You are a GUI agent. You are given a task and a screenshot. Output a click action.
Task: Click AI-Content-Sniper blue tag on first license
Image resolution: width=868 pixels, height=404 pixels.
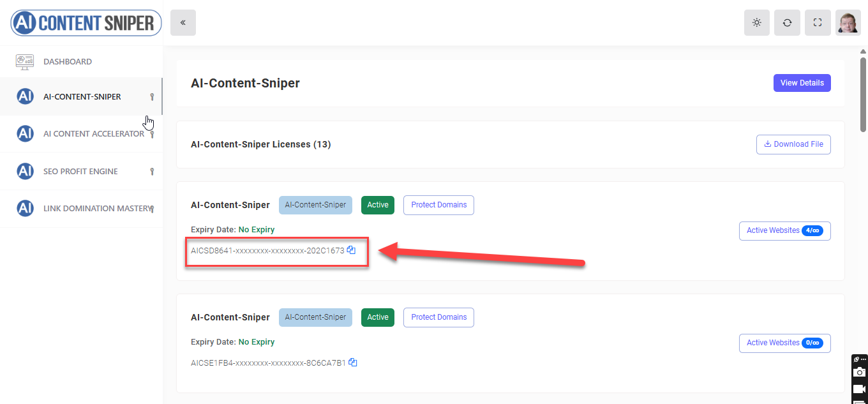coord(315,205)
